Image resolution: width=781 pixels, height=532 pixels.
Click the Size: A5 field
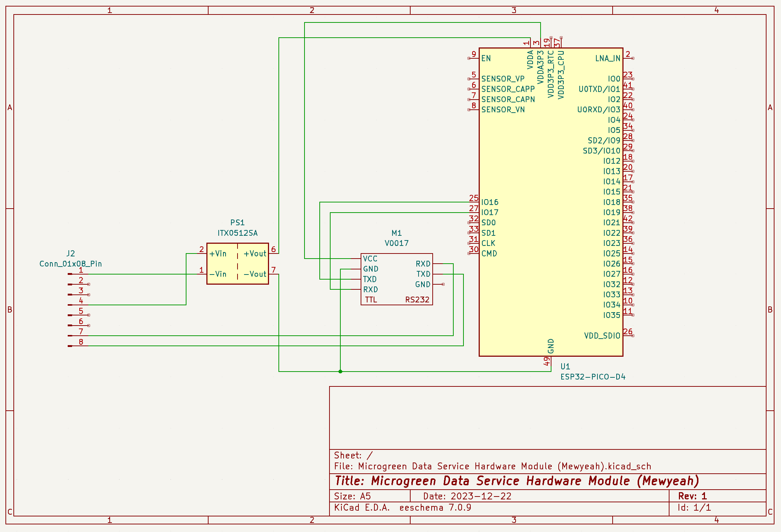coord(352,496)
